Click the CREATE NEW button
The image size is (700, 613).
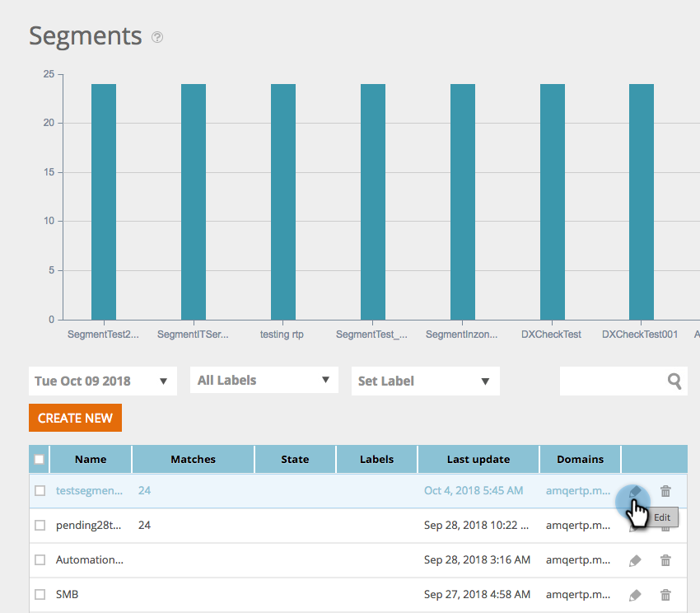75,418
